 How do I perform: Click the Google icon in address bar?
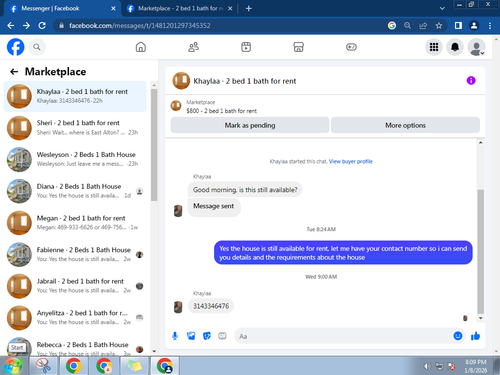point(392,25)
